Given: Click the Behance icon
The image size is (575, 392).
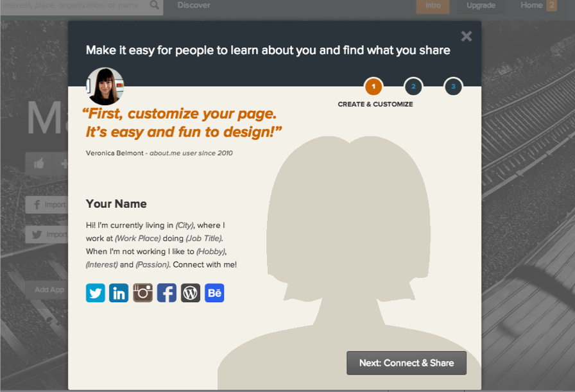Looking at the screenshot, I should pyautogui.click(x=214, y=293).
